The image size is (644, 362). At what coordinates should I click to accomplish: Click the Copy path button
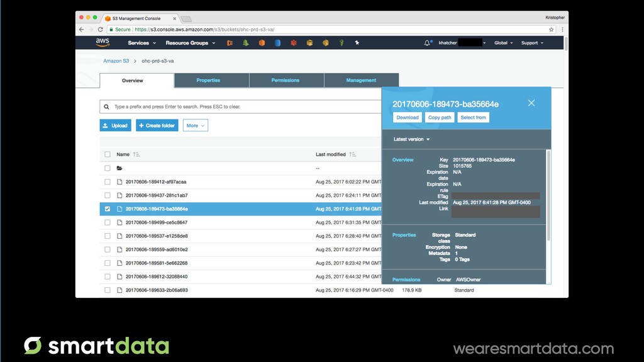(x=440, y=118)
